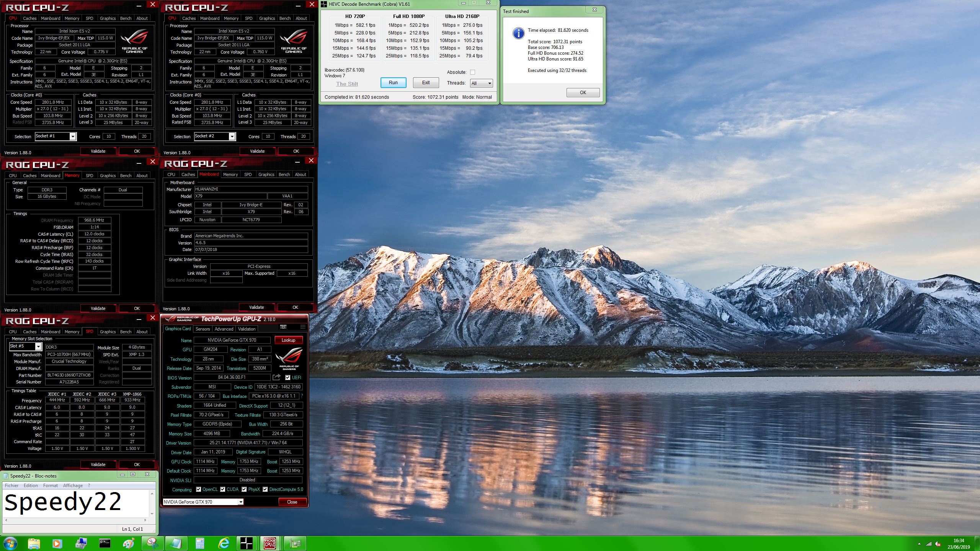Launch Internet Explorer from the taskbar
The width and height of the screenshot is (980, 551).
pyautogui.click(x=224, y=543)
